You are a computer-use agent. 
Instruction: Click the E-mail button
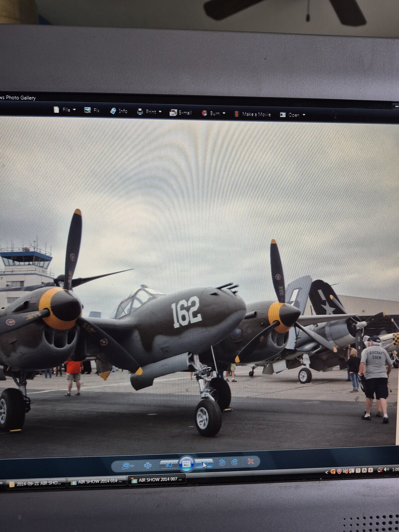tap(181, 113)
